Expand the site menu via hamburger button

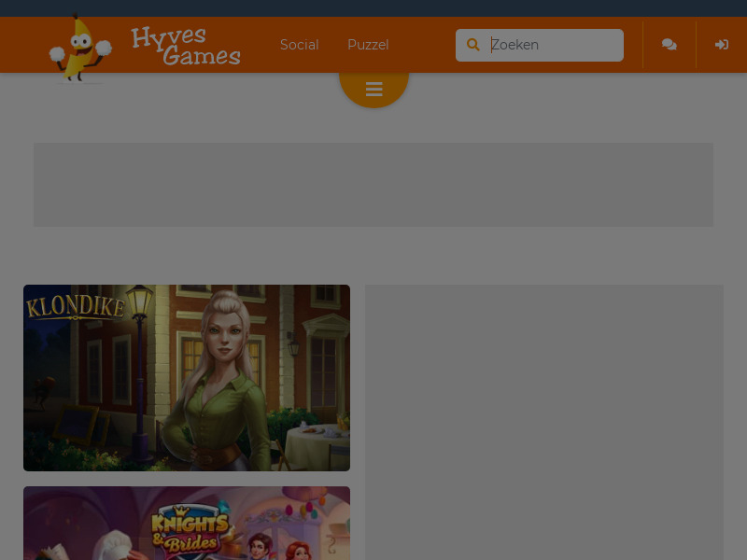(373, 90)
